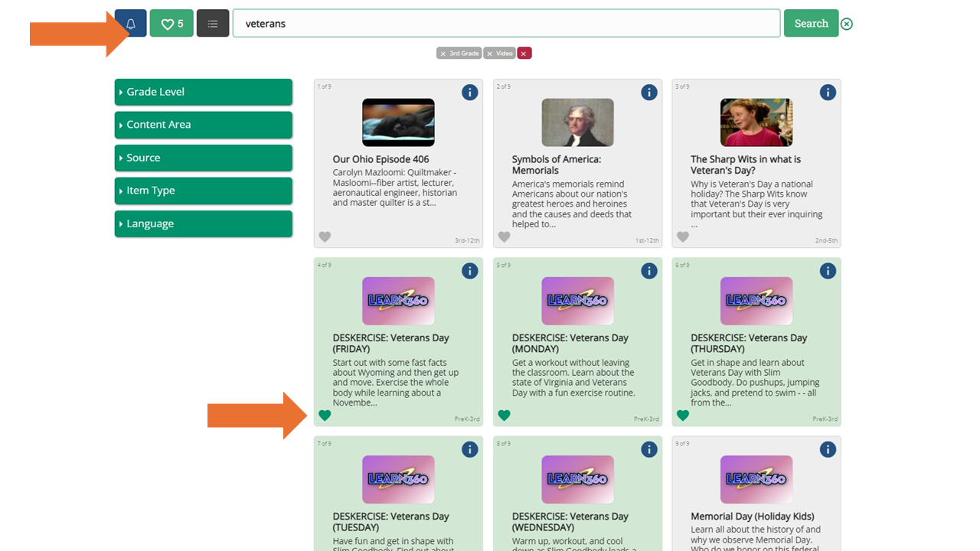Open title The Sharp Wits in what is Veteran's Day?
The width and height of the screenshot is (980, 551).
coord(746,165)
